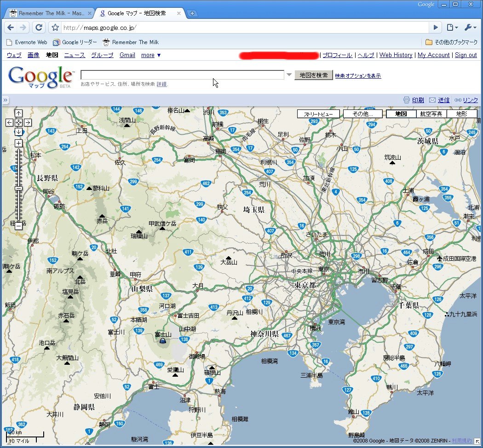Screen dimensions: 483x448
Task: Open the その他のブックマーク folder
Action: [x=451, y=42]
